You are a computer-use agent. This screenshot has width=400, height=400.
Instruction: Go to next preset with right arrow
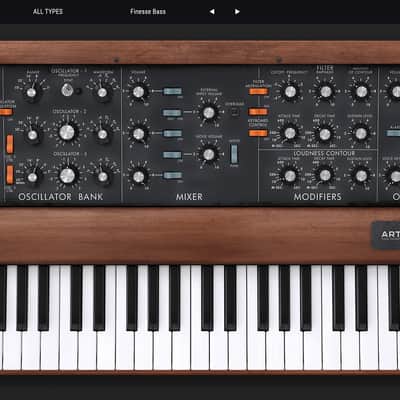point(237,12)
